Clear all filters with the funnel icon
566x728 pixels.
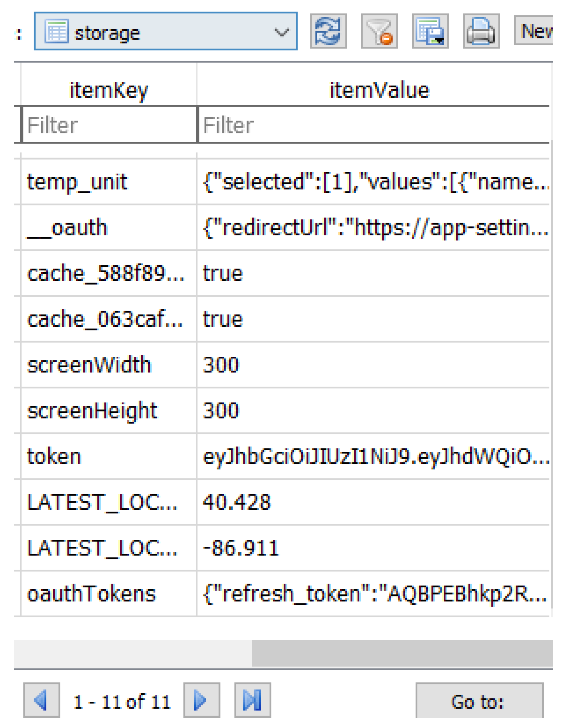pos(379,31)
